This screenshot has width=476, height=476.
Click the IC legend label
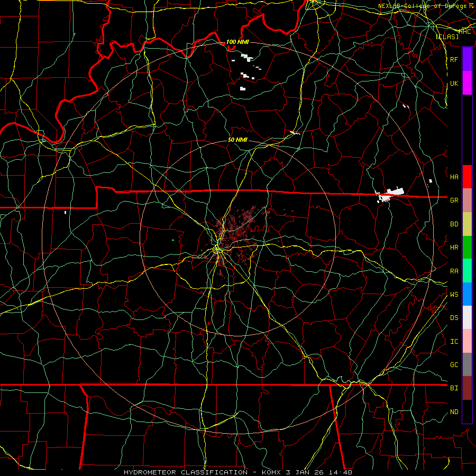click(x=454, y=342)
